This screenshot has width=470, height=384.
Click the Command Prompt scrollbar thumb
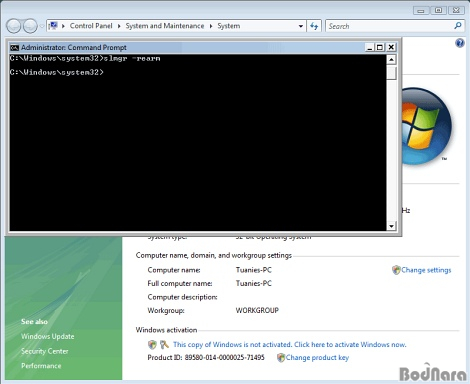(x=391, y=73)
